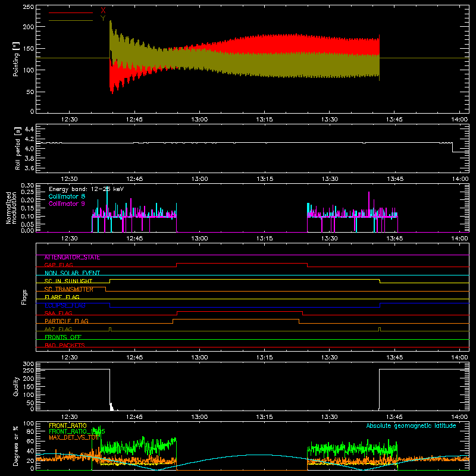Select the 'Energy band: 12-25 keV' text
The height and width of the screenshot is (476, 476).
pyautogui.click(x=86, y=189)
